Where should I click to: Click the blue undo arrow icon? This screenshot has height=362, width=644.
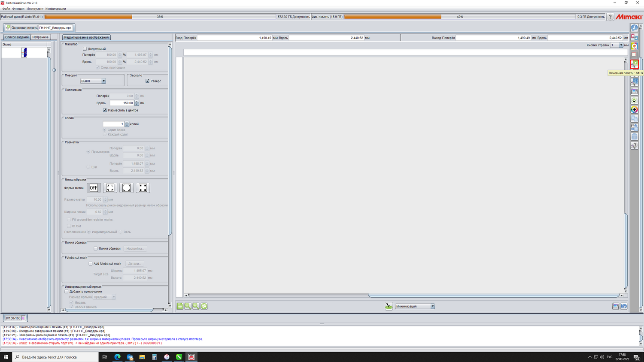click(624, 306)
